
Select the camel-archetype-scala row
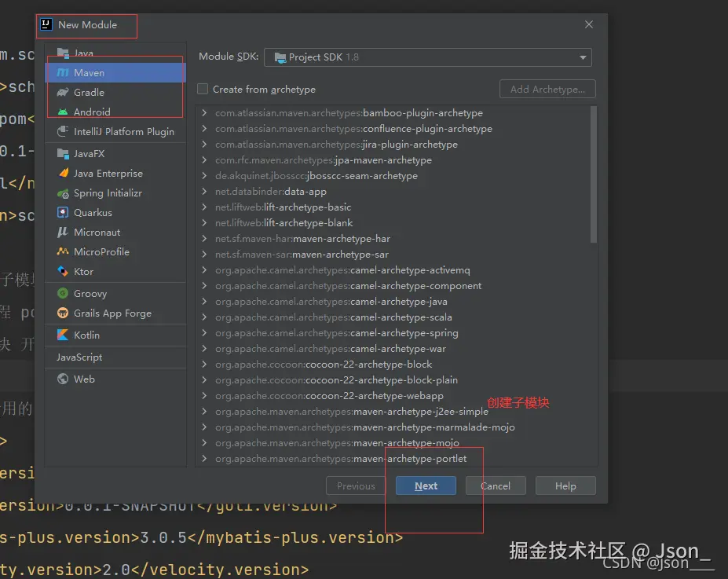[x=393, y=317]
